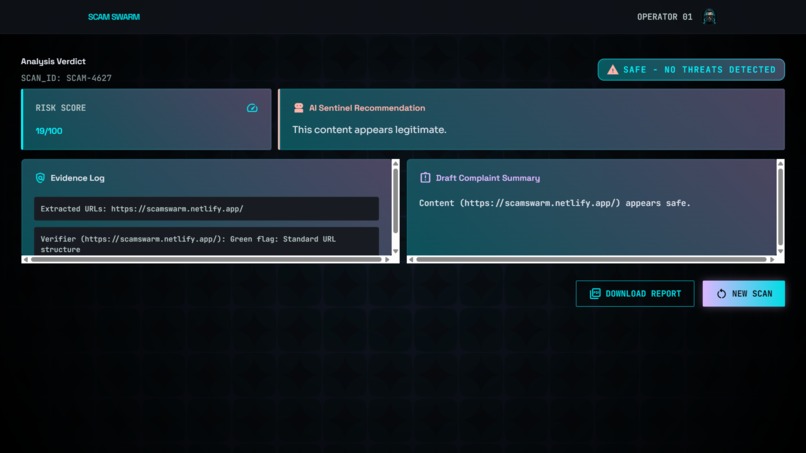Click the 'RISK SCORE' label
This screenshot has width=806, height=453.
pos(60,108)
